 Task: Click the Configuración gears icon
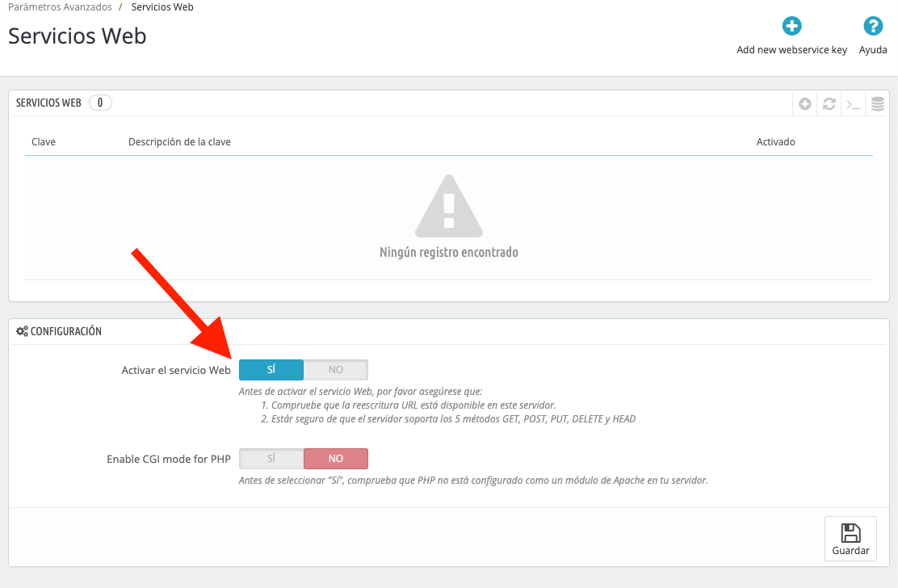[22, 331]
